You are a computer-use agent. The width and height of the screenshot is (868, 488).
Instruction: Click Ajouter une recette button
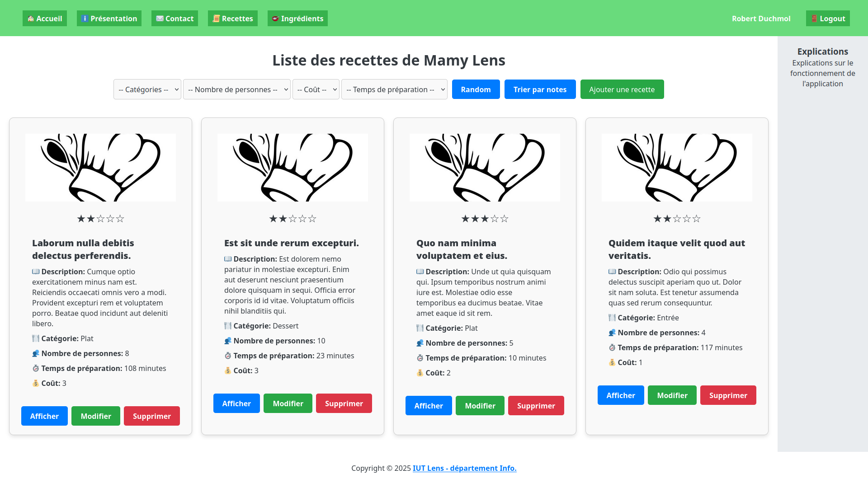click(x=622, y=89)
